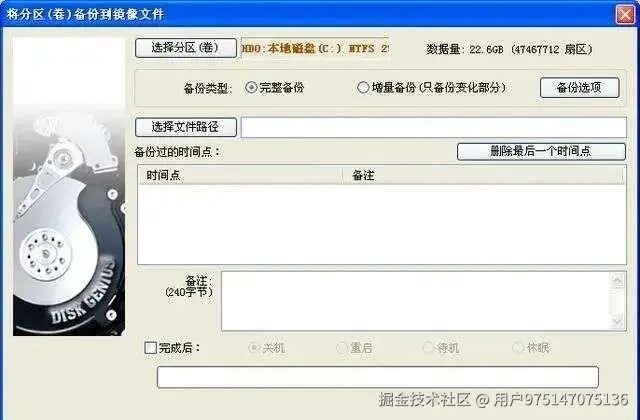
Task: Focus the backup file path field
Action: click(433, 127)
